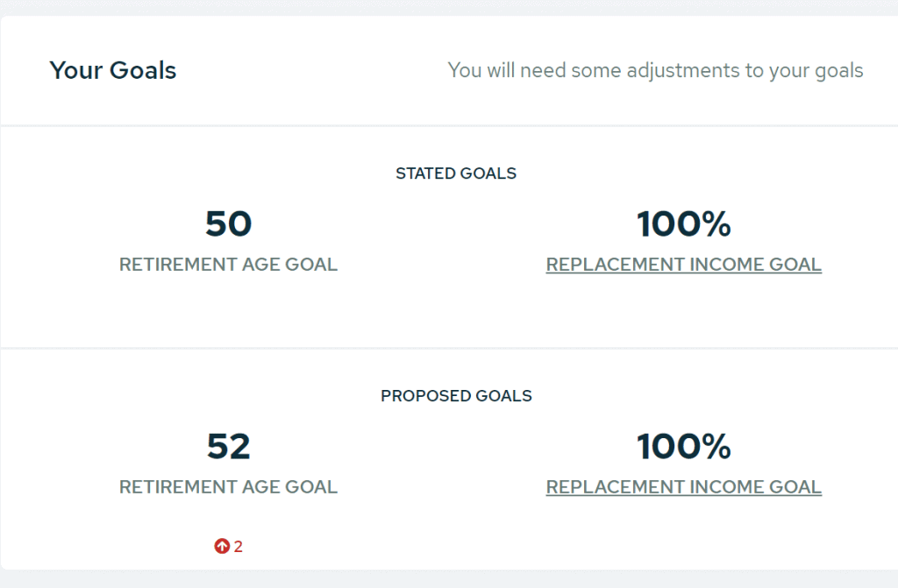Select the STATED GOALS section title
898x588 pixels.
point(456,174)
